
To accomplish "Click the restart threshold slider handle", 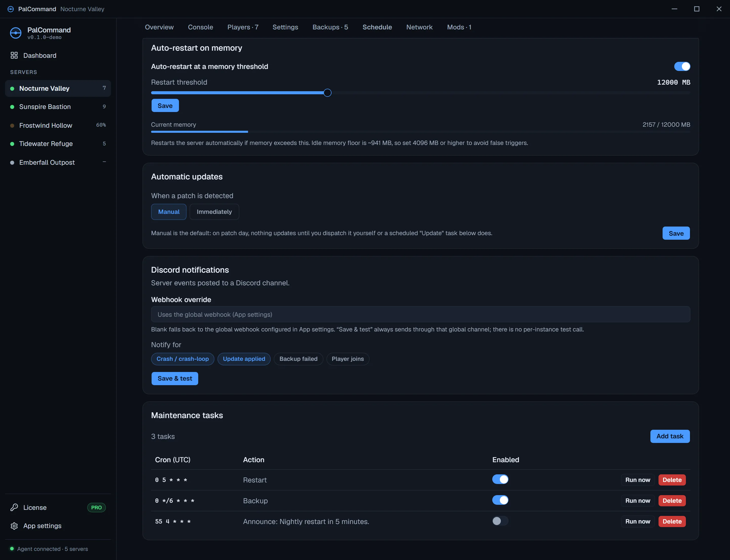I will click(x=327, y=93).
